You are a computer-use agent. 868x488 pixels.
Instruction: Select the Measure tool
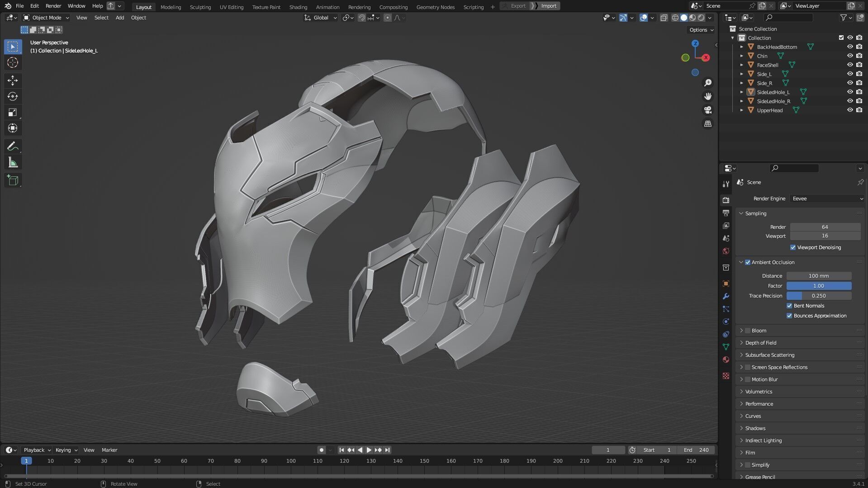coord(13,162)
